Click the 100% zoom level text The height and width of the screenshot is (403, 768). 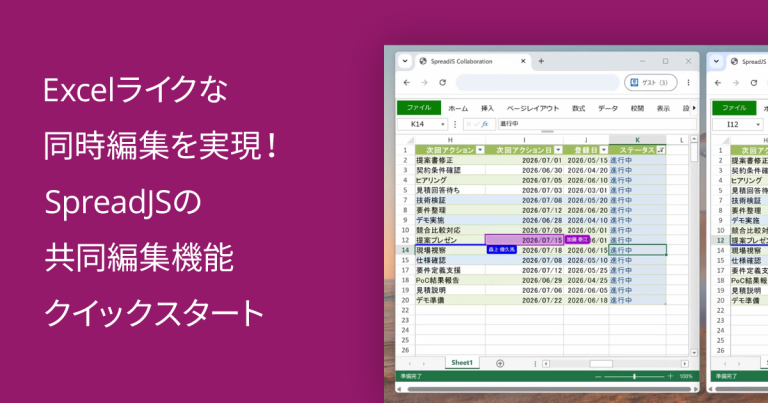point(686,377)
